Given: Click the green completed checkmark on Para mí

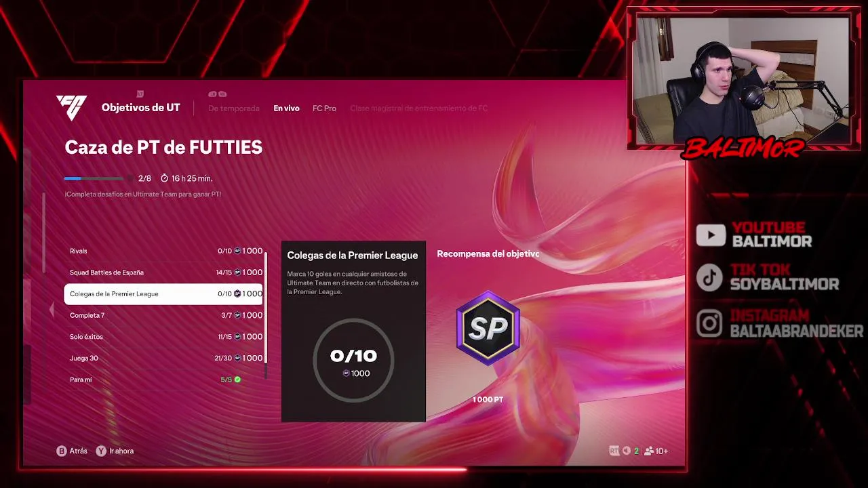Looking at the screenshot, I should pos(237,380).
